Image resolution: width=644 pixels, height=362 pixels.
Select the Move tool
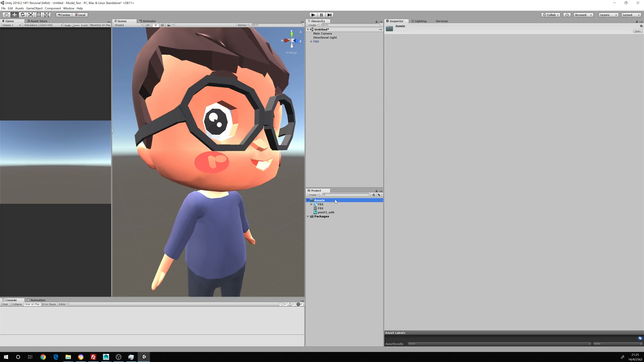(14, 15)
